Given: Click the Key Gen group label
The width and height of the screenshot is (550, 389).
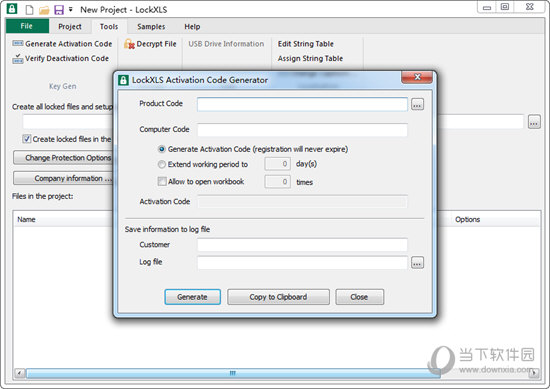Looking at the screenshot, I should pyautogui.click(x=62, y=86).
